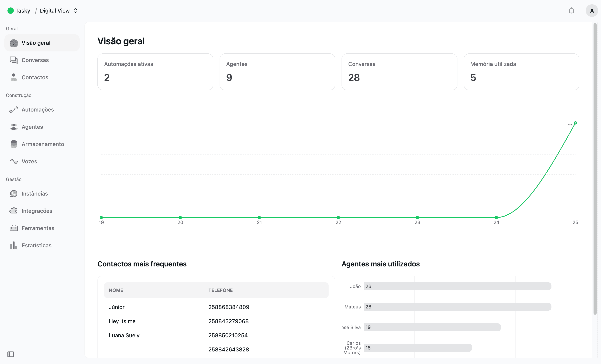Click the day 24 point on chart

pos(496,218)
